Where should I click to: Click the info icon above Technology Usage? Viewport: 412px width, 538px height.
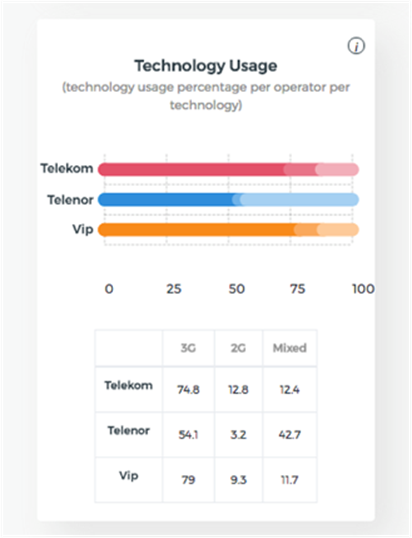[356, 46]
